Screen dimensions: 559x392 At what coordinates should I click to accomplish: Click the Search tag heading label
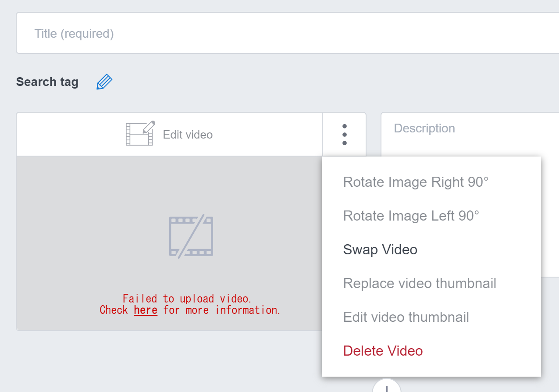47,82
